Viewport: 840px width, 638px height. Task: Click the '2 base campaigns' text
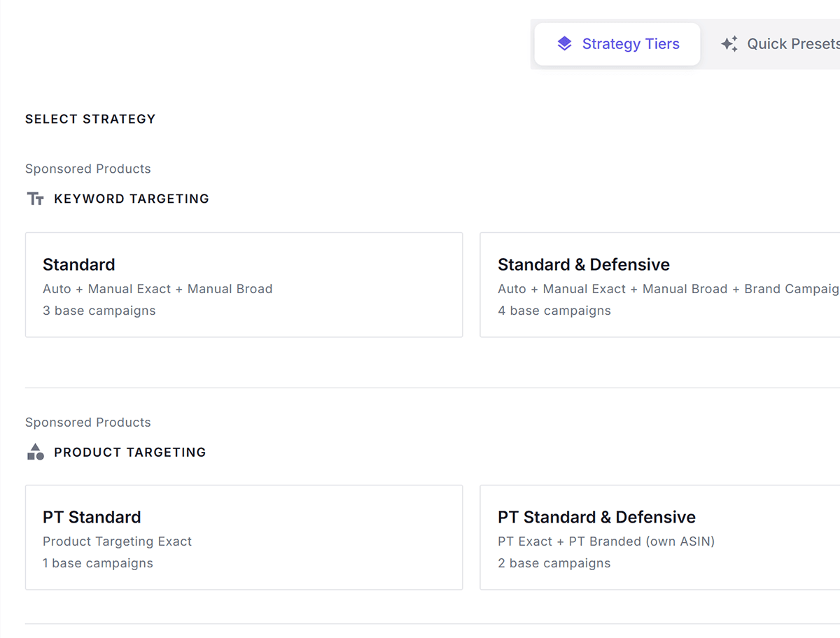554,563
